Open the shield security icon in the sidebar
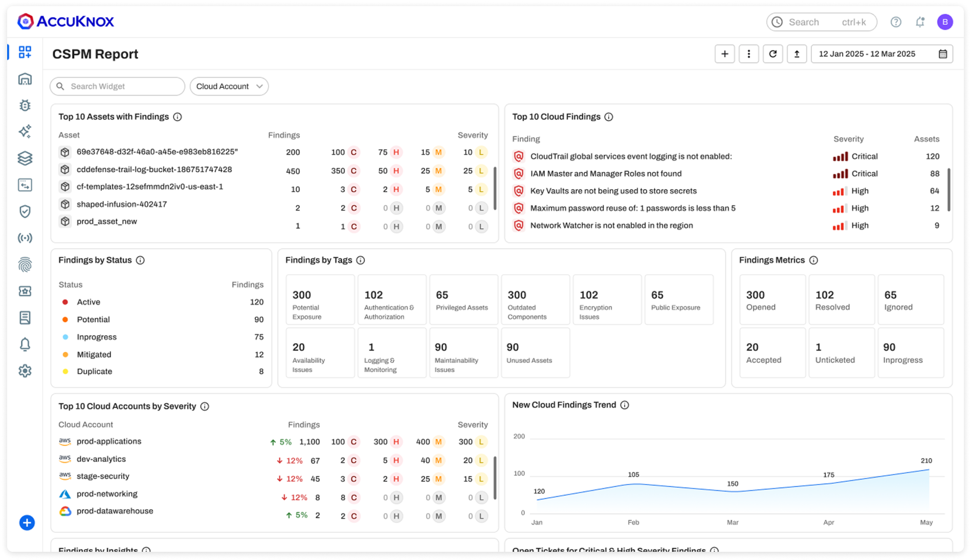Image resolution: width=971 pixels, height=560 pixels. 25,211
